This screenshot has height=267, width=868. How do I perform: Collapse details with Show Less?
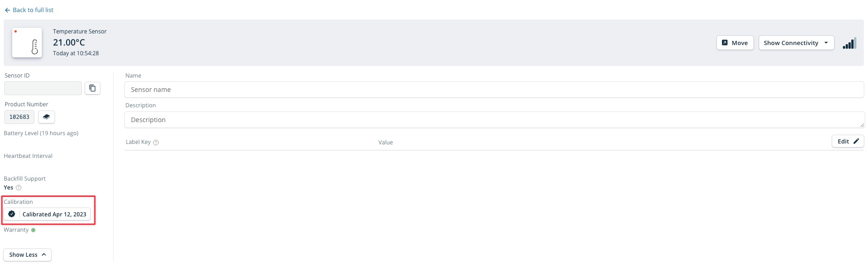pos(27,255)
